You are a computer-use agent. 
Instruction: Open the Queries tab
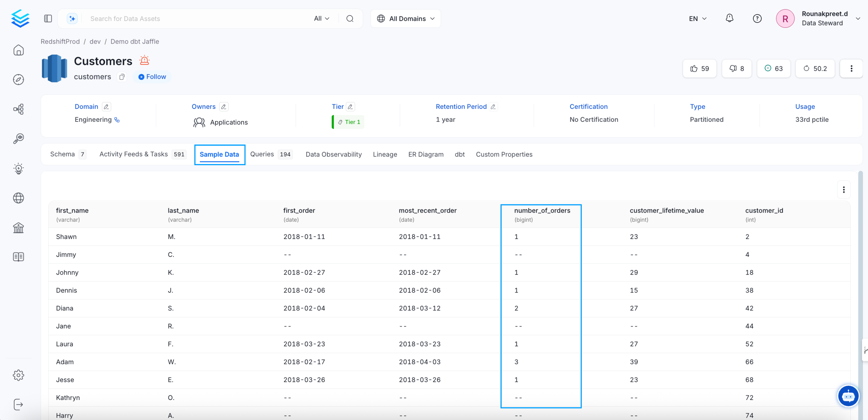coord(262,154)
